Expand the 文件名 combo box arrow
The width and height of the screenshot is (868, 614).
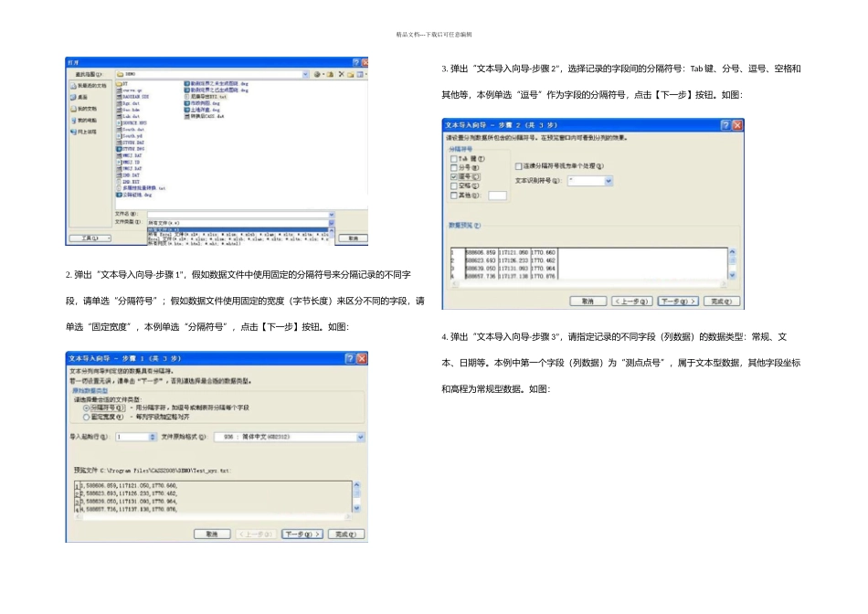click(332, 215)
